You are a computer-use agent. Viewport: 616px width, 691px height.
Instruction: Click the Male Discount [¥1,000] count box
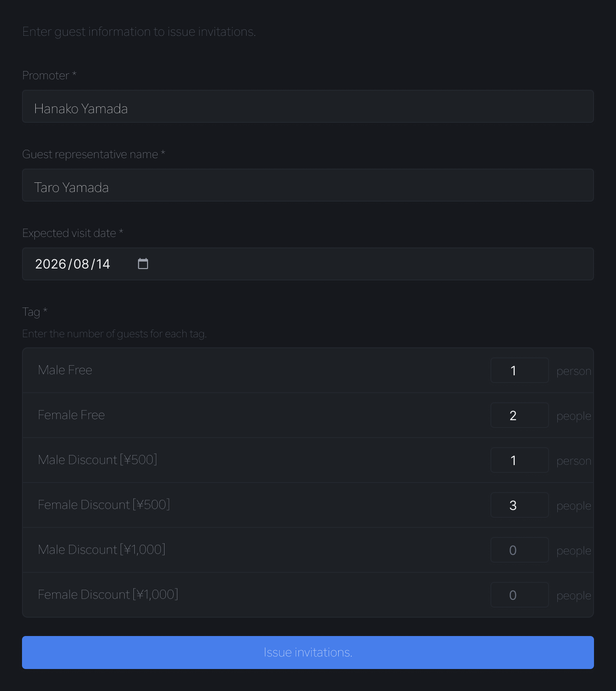519,550
